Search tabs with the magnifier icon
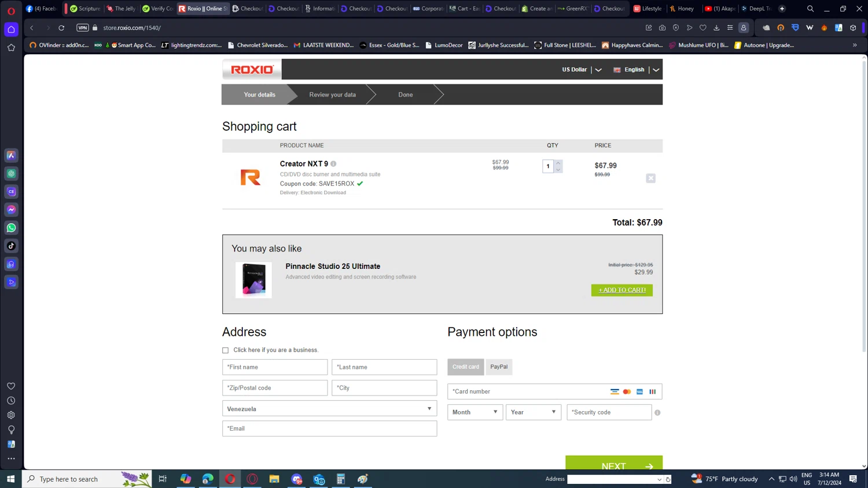 click(810, 9)
